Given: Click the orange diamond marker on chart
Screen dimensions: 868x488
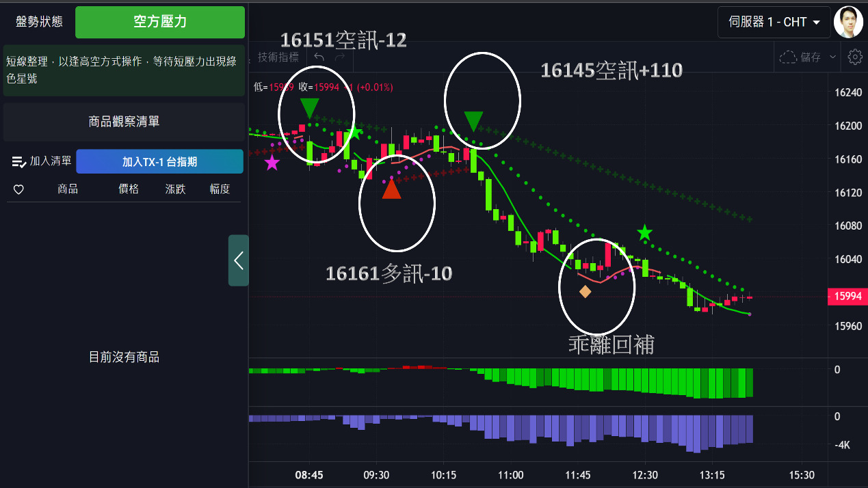Looking at the screenshot, I should (x=585, y=292).
